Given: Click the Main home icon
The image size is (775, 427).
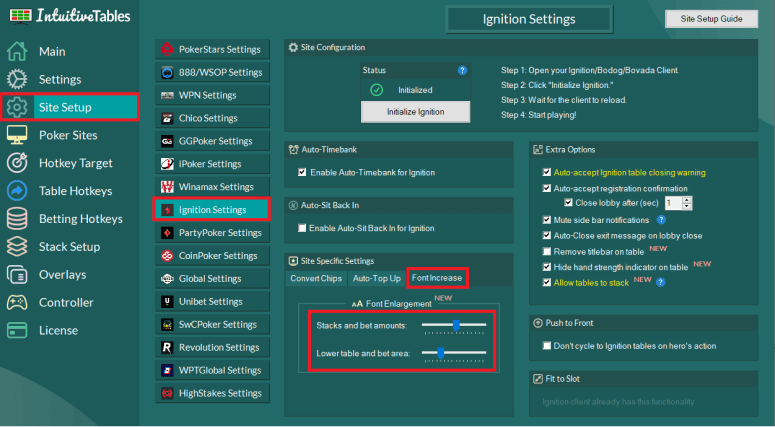Looking at the screenshot, I should 17,51.
